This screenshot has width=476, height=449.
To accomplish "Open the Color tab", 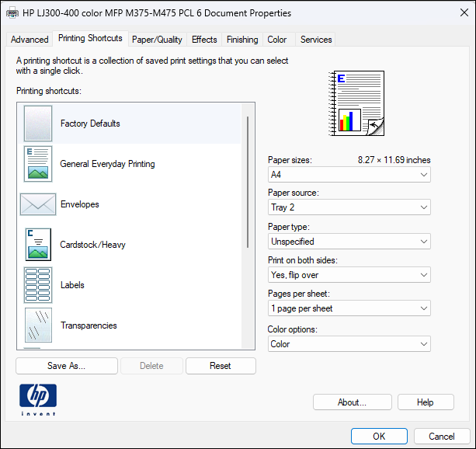I will point(277,40).
